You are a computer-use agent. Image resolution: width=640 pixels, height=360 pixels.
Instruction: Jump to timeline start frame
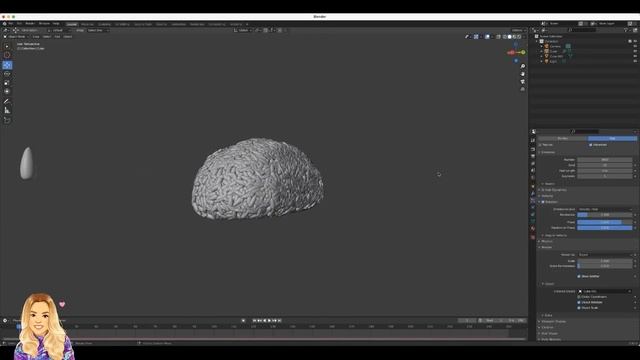pyautogui.click(x=254, y=321)
